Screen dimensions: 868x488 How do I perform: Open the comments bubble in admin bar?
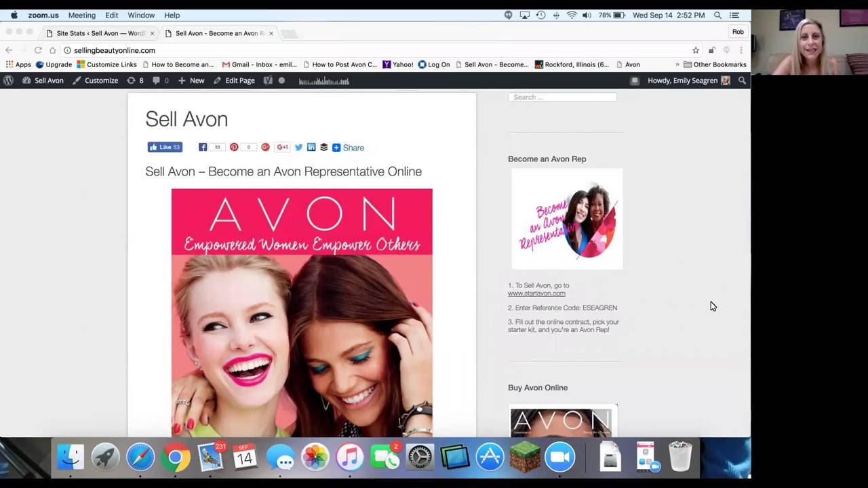pyautogui.click(x=161, y=81)
